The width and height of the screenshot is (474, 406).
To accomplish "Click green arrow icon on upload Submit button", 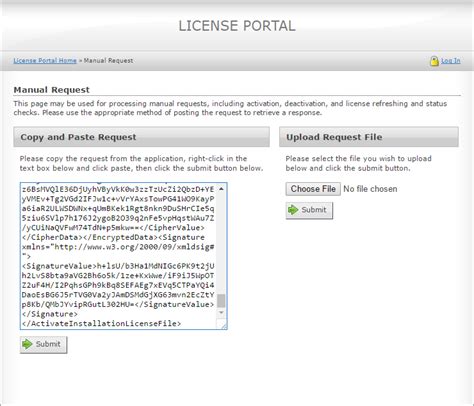I will click(293, 210).
